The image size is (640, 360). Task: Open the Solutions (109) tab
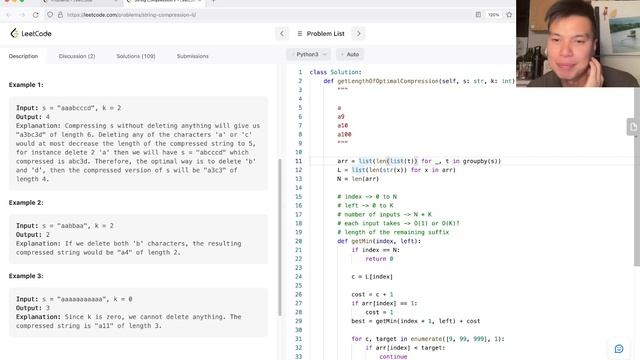[136, 56]
